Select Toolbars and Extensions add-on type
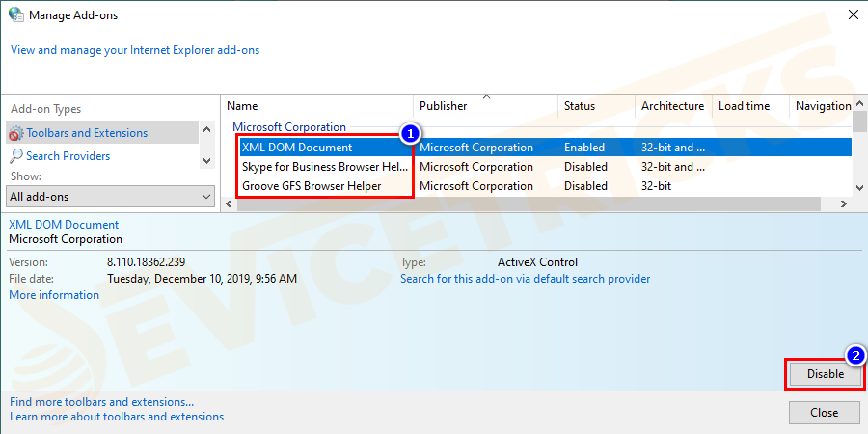 click(x=103, y=133)
